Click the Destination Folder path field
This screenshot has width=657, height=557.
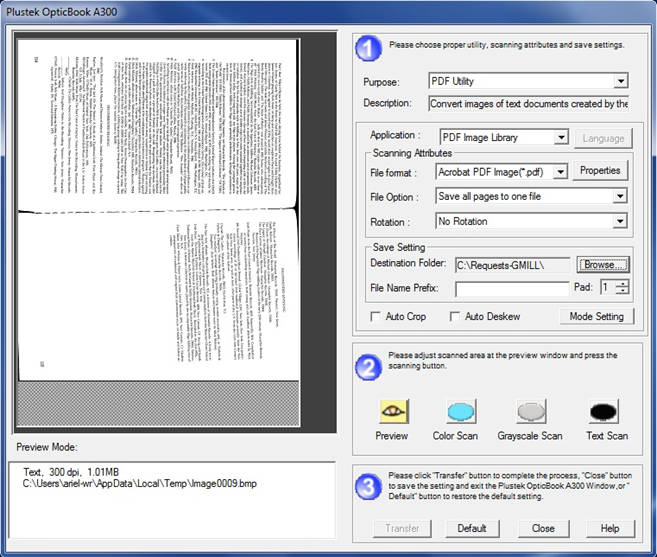coord(512,265)
